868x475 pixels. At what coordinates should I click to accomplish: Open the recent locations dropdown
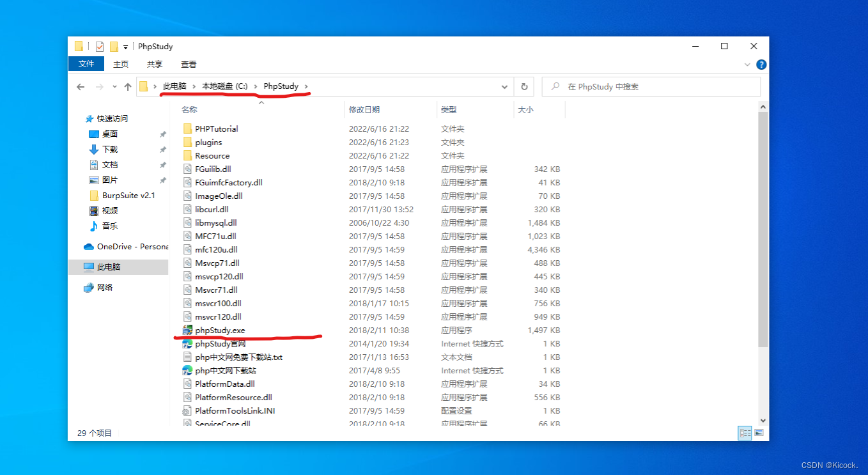(114, 87)
